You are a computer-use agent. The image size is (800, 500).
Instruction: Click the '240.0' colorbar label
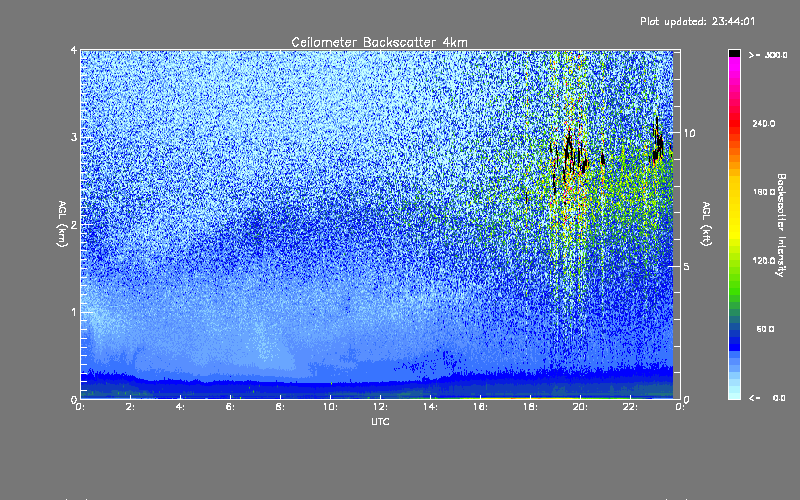pos(764,123)
